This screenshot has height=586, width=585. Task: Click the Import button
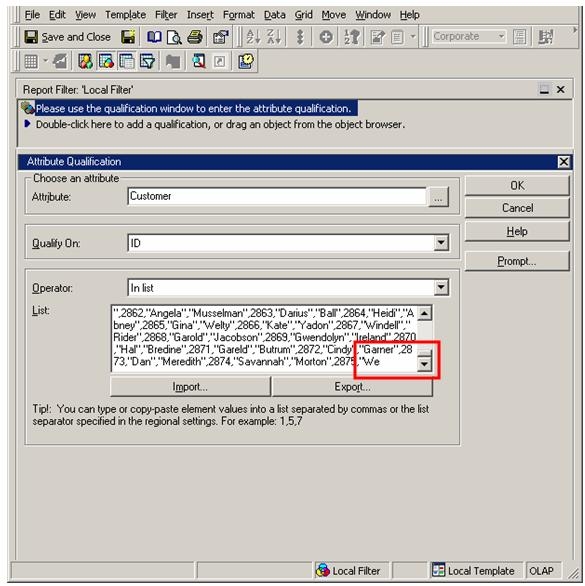coord(190,387)
